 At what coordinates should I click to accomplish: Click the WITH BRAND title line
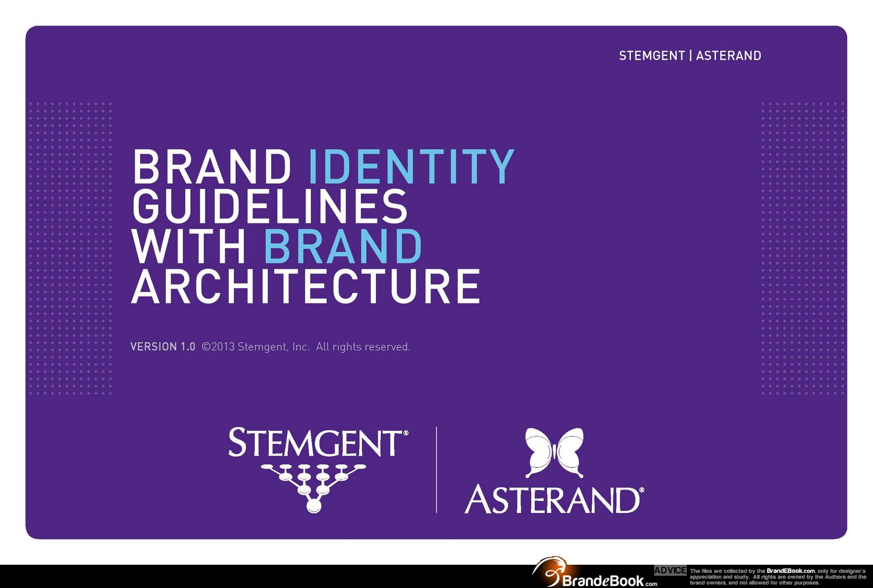click(277, 247)
